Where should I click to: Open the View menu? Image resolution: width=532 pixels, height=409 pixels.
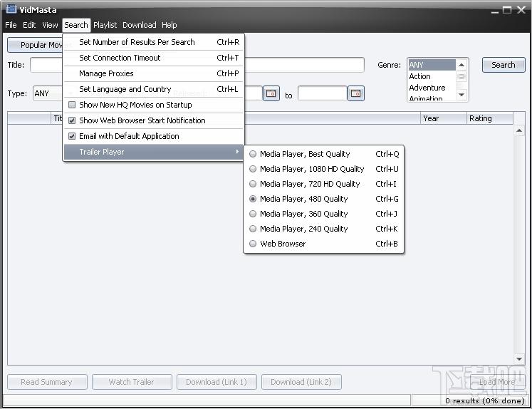50,25
